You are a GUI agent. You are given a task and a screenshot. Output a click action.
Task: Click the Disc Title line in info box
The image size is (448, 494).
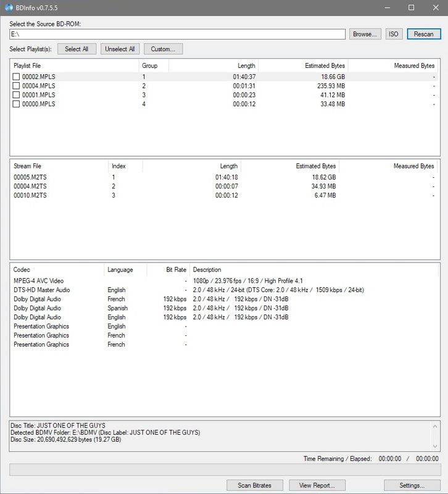point(58,425)
